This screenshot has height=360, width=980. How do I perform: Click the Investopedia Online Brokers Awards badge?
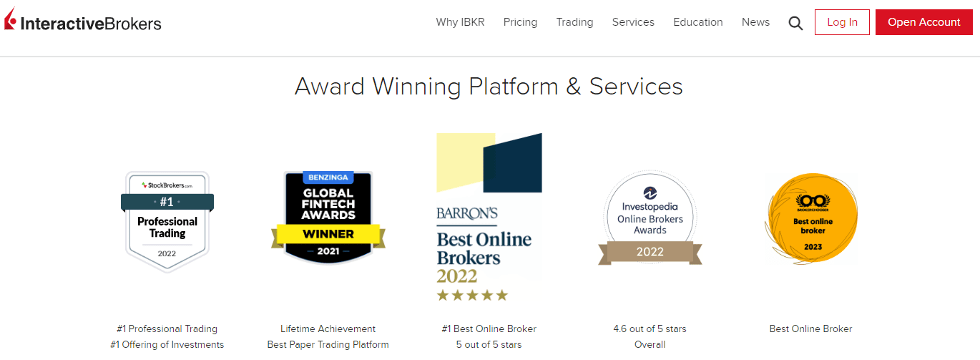pyautogui.click(x=650, y=218)
